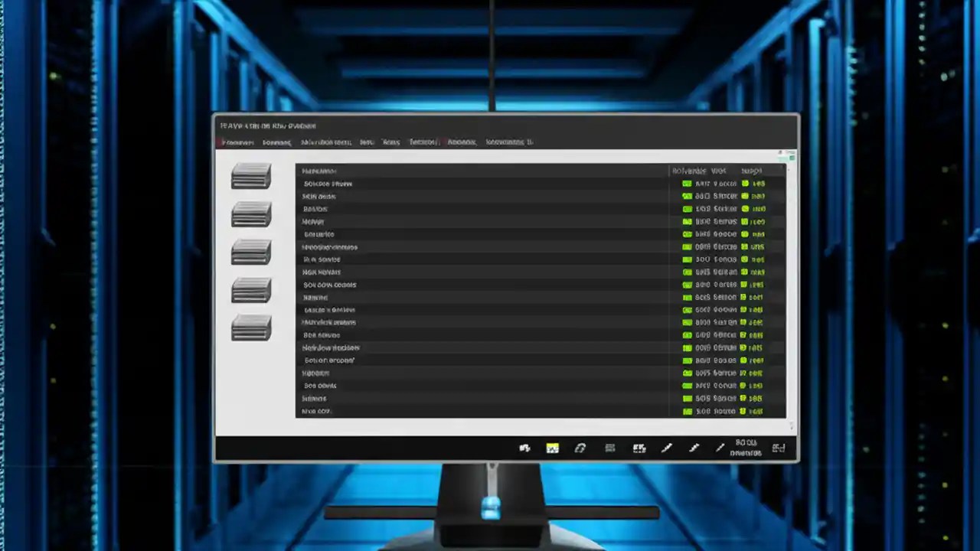Click the list view icon in the bottom toolbar
The height and width of the screenshot is (551, 980).
click(x=609, y=448)
